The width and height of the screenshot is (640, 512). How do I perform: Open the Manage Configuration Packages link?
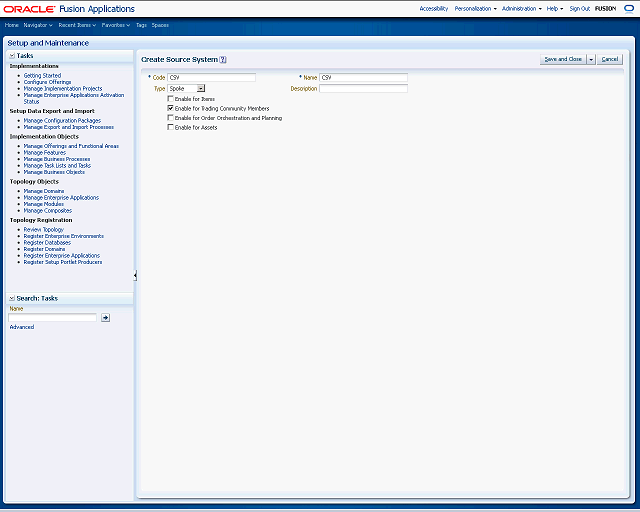tap(62, 120)
